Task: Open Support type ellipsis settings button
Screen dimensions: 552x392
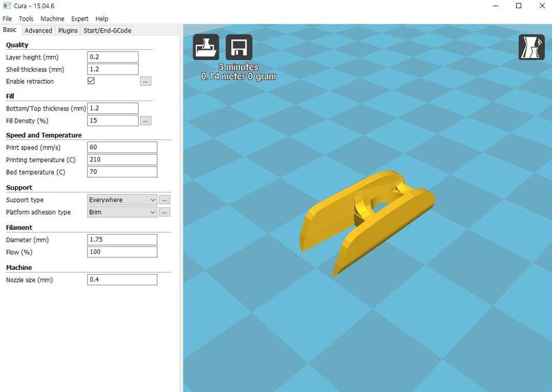Action: coord(164,200)
